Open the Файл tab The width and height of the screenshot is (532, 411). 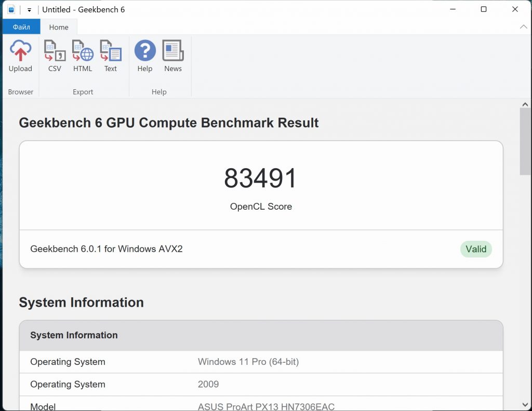pos(21,27)
